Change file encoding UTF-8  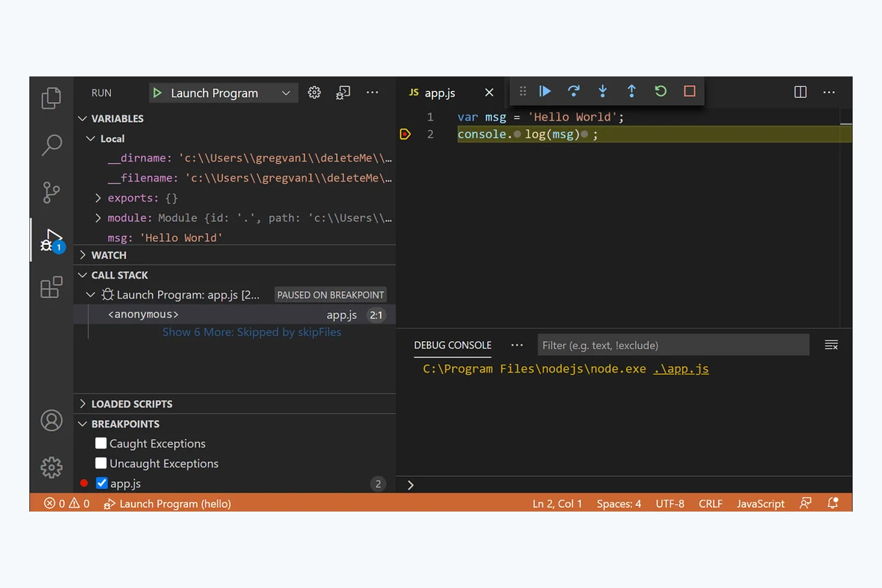tap(670, 503)
